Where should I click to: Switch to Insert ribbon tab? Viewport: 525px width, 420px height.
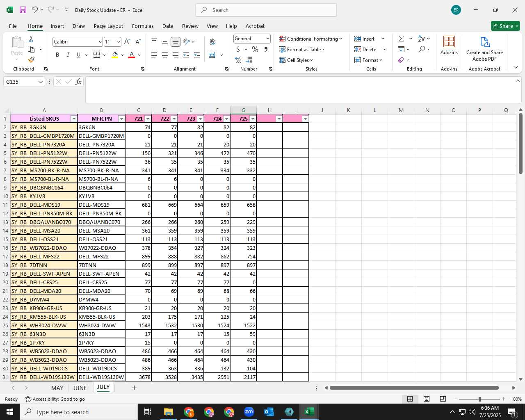pyautogui.click(x=57, y=26)
